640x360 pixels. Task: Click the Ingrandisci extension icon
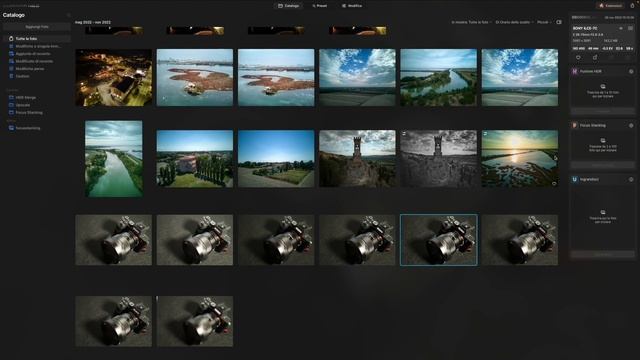tap(575, 179)
